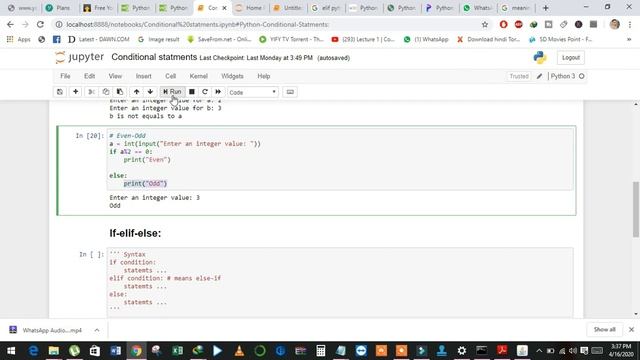Click inside the Even-Odd code cell
The height and width of the screenshot is (360, 640).
click(x=340, y=160)
